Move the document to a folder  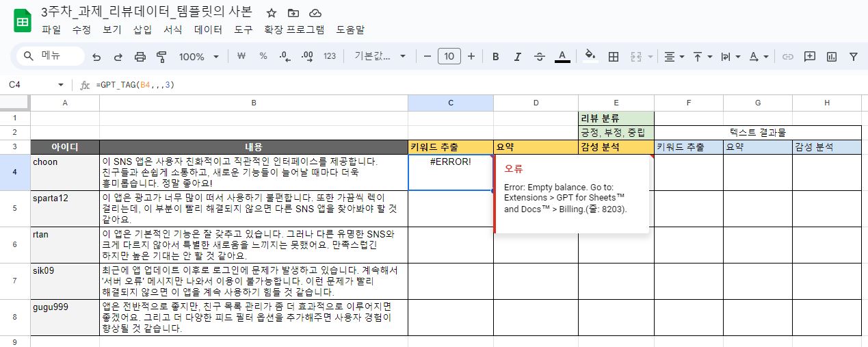(293, 13)
